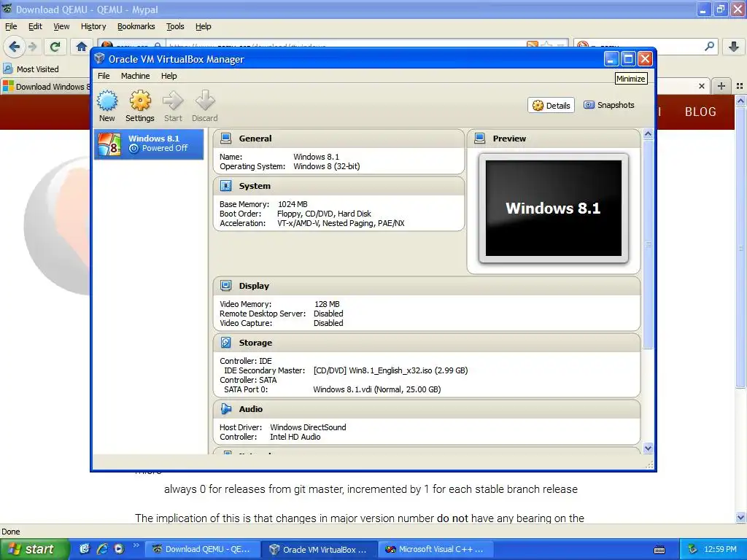Open a new tab with plus icon
The image size is (747, 560).
721,86
